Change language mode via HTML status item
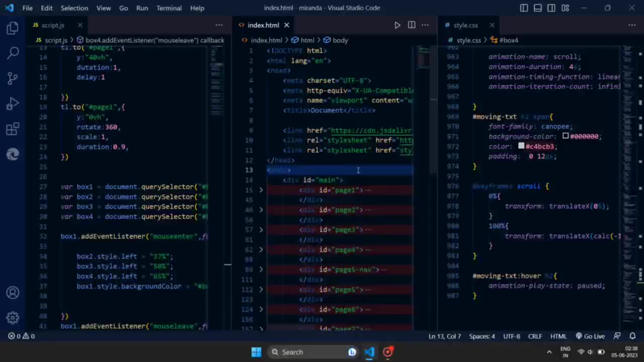Image resolution: width=644 pixels, height=362 pixels. coord(558,336)
